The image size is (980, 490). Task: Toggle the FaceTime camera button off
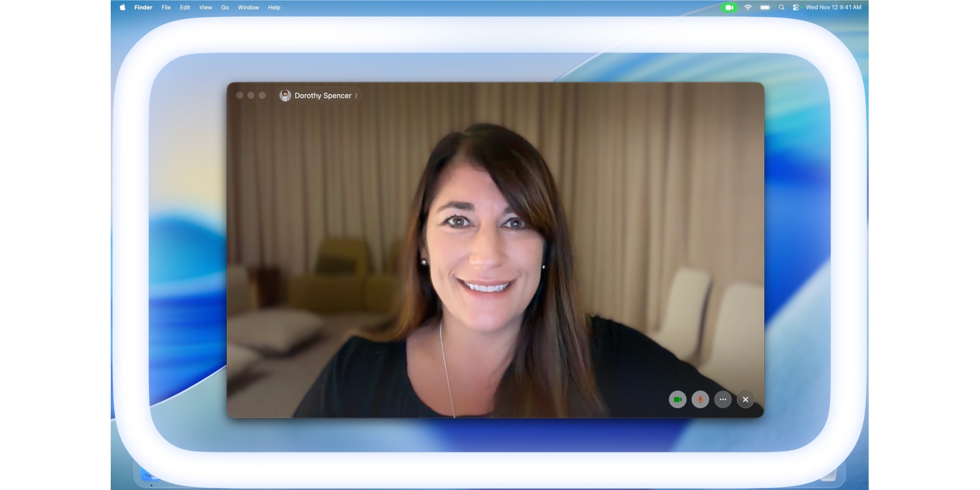678,399
